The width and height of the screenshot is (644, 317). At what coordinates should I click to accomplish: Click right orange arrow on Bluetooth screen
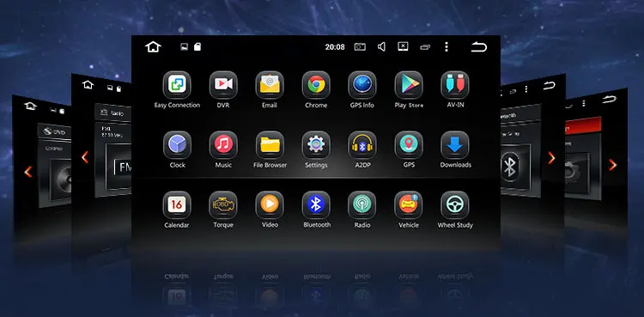[551, 157]
